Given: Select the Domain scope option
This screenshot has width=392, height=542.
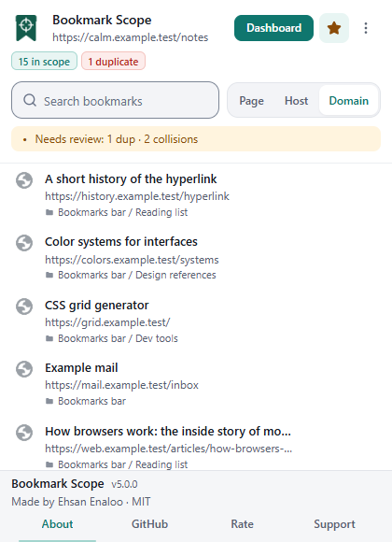Looking at the screenshot, I should (x=348, y=101).
